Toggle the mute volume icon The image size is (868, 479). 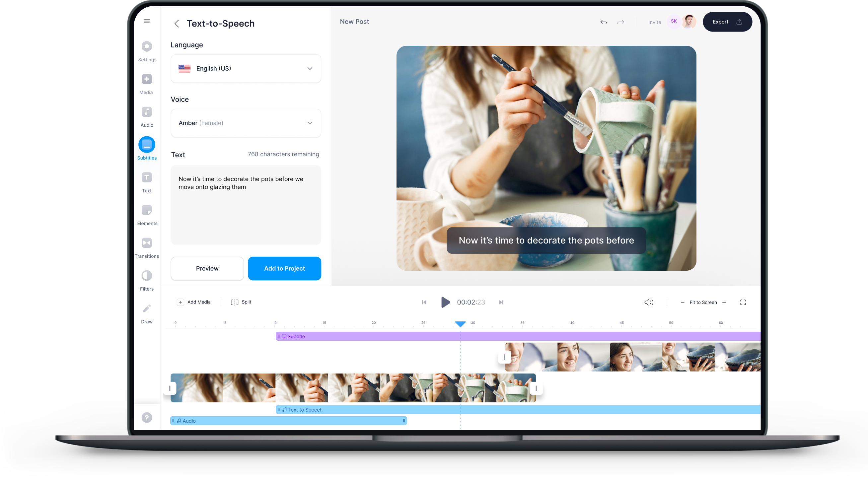pyautogui.click(x=647, y=302)
